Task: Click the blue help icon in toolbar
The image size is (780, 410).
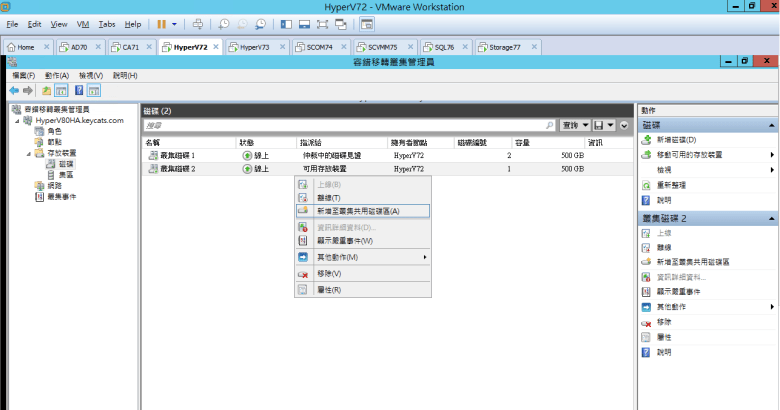Action: tap(78, 90)
